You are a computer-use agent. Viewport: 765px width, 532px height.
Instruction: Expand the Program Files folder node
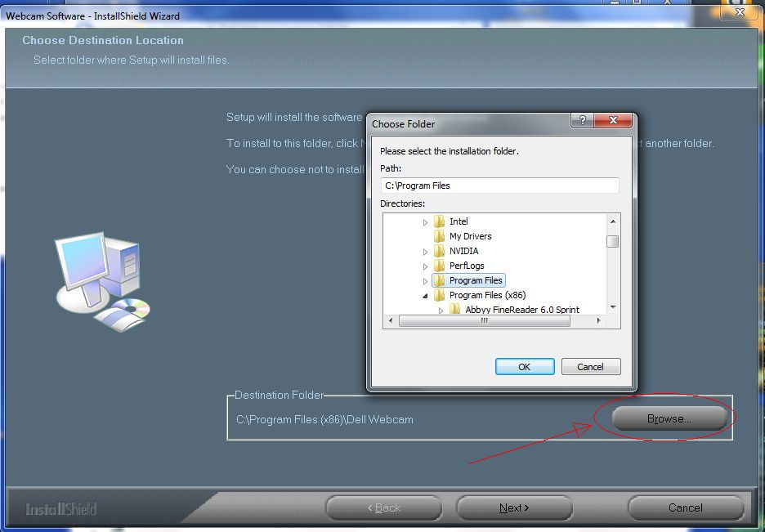pyautogui.click(x=425, y=281)
